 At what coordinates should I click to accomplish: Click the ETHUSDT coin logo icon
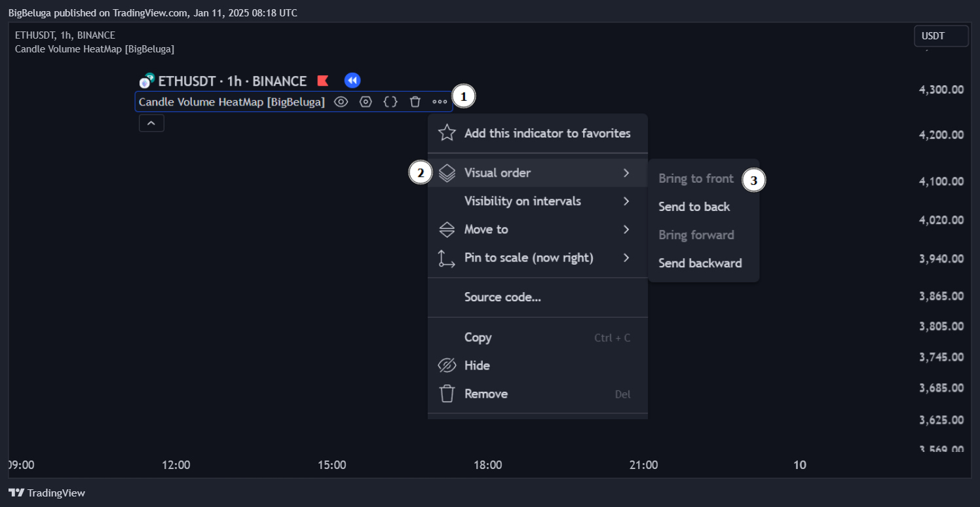click(x=147, y=81)
